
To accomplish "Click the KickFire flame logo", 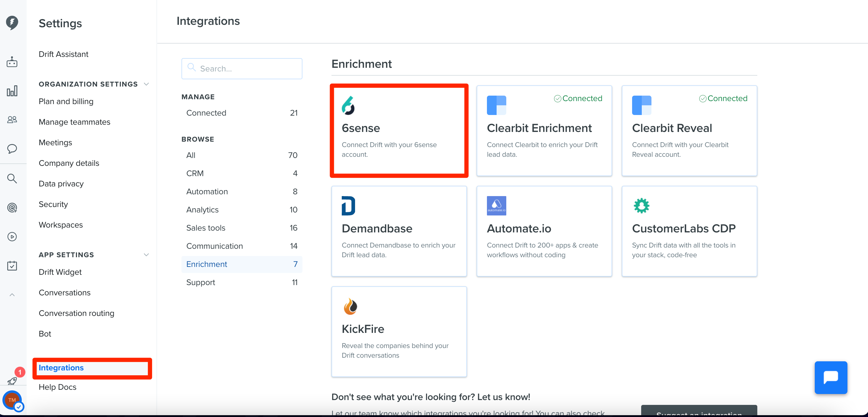I will point(350,306).
